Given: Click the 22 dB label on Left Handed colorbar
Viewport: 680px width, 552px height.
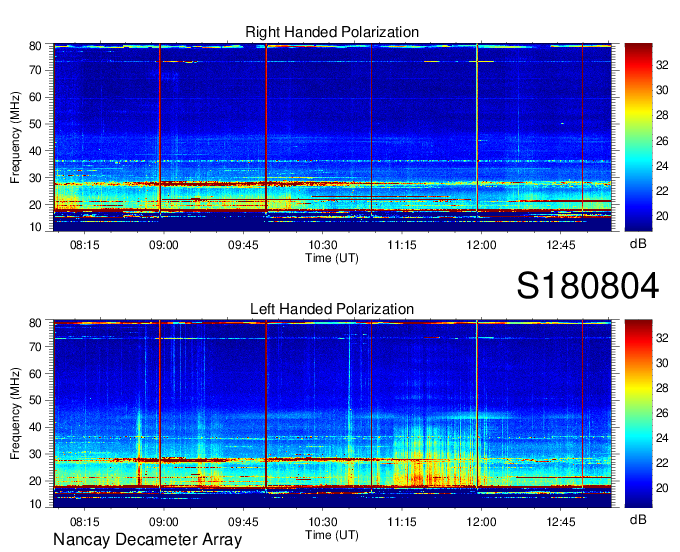Looking at the screenshot, I should click(662, 463).
